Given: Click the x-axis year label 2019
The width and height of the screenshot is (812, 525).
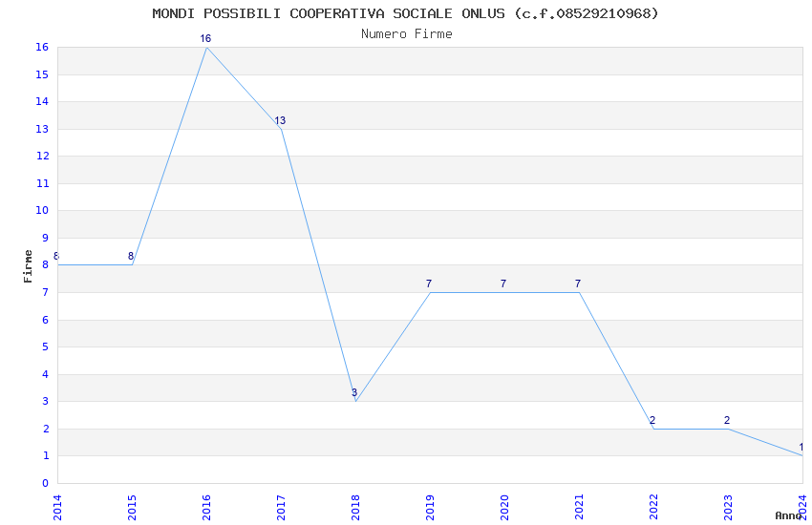Looking at the screenshot, I should (x=430, y=508).
